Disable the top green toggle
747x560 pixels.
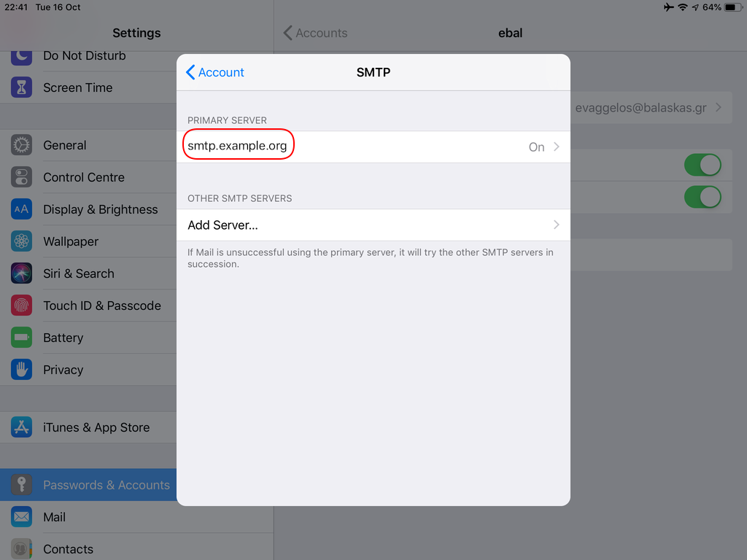[x=702, y=165]
